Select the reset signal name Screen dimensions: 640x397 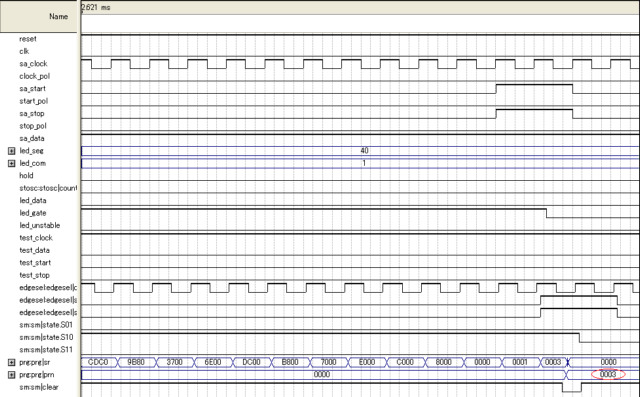pyautogui.click(x=28, y=39)
